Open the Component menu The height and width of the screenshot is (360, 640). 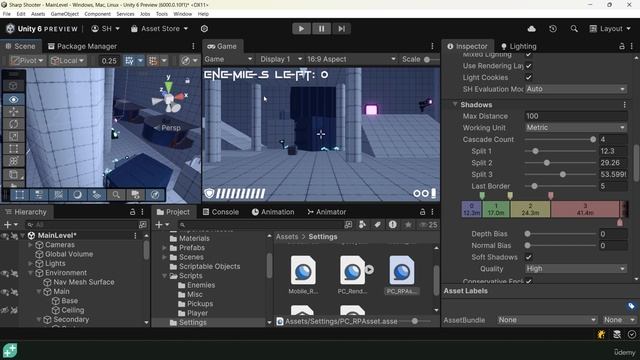coord(97,14)
